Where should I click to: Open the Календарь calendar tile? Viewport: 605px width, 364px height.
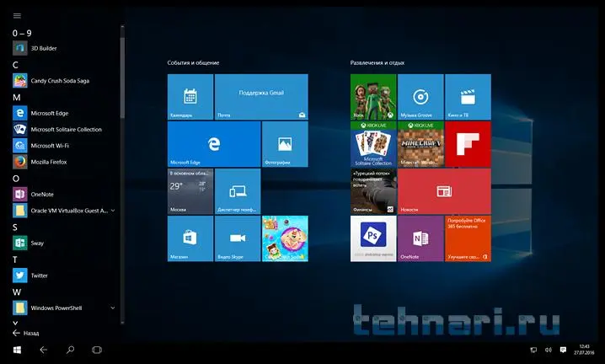click(x=190, y=97)
